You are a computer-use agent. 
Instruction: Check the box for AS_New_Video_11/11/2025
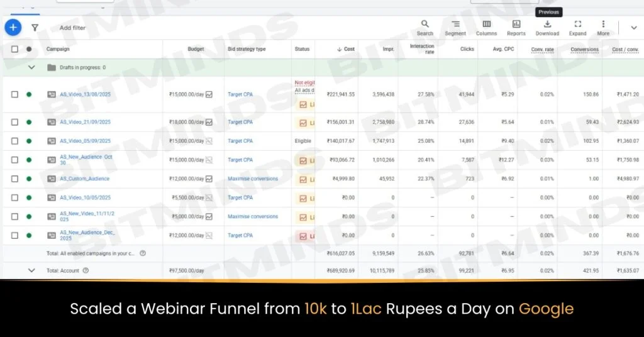point(15,216)
